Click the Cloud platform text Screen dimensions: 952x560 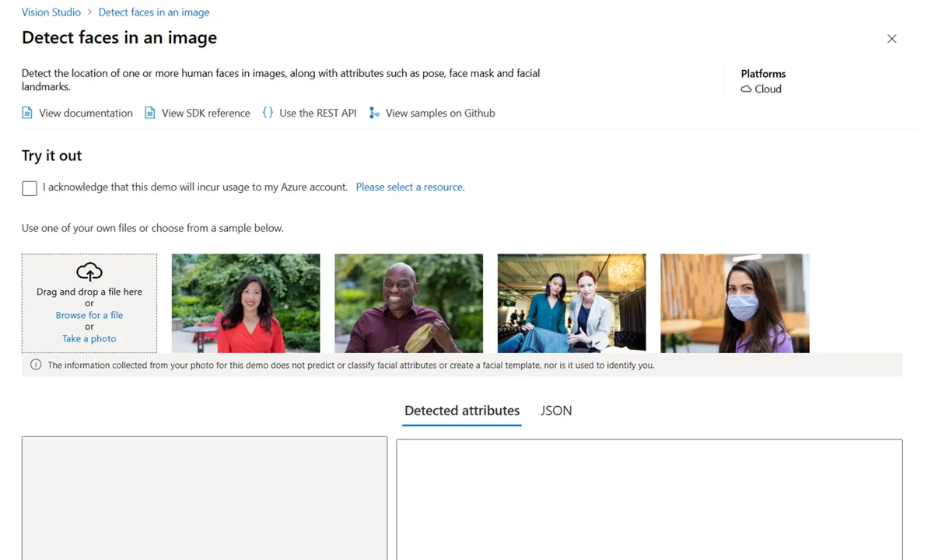768,89
